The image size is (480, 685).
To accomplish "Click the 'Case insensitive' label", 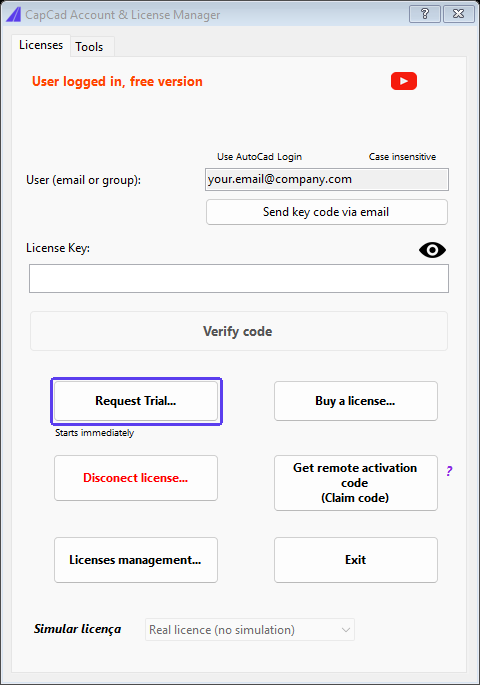I will (x=402, y=157).
